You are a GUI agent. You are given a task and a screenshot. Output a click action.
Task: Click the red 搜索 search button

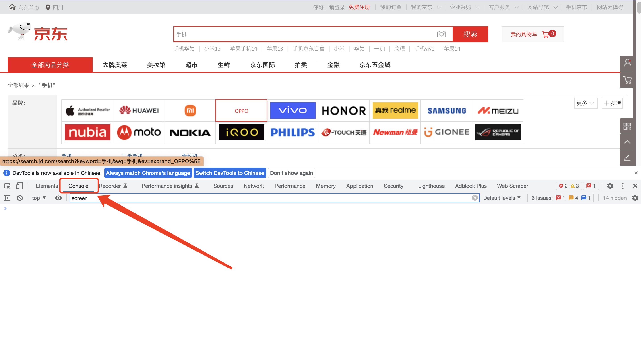[x=470, y=34]
